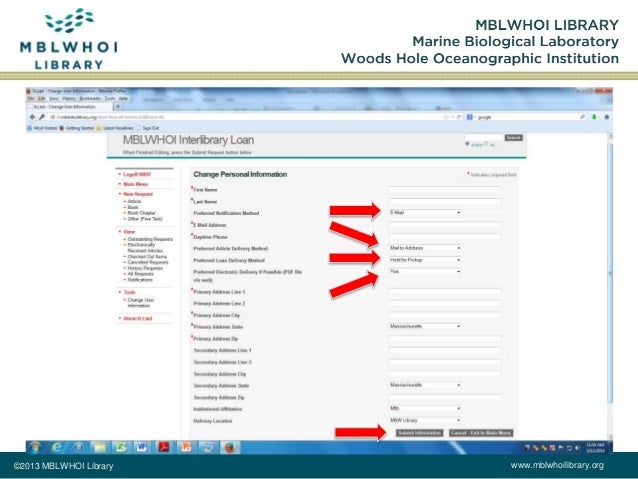Open the Help menu
Viewport: 638px width, 479px height.
coord(124,98)
